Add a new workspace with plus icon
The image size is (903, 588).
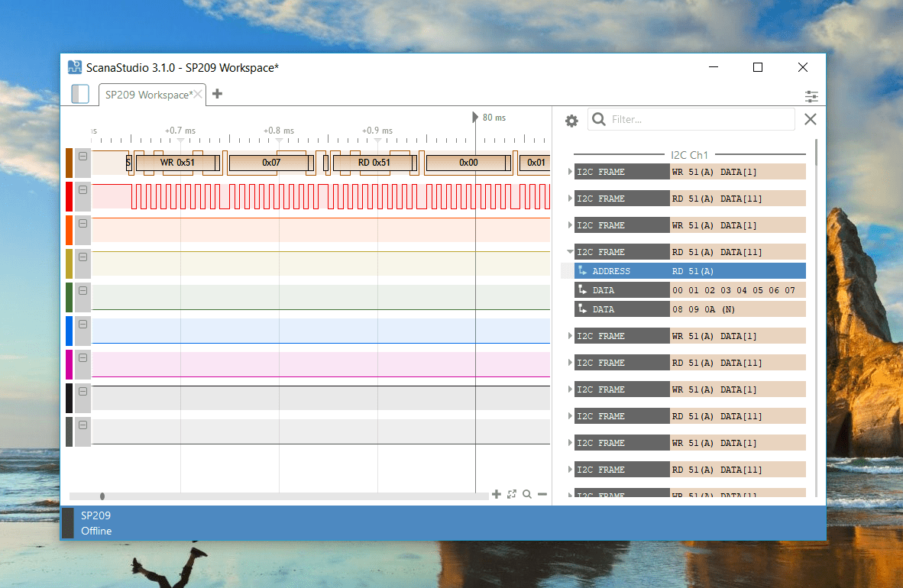pos(218,94)
